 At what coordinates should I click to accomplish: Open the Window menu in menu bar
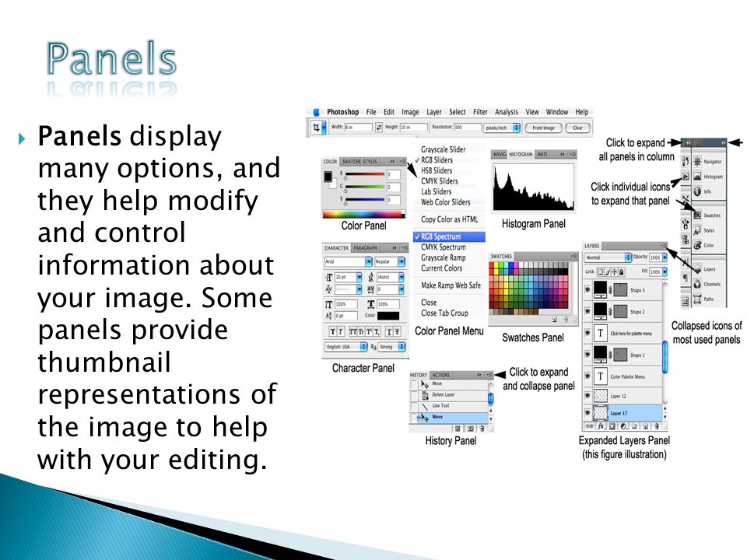pos(557,112)
